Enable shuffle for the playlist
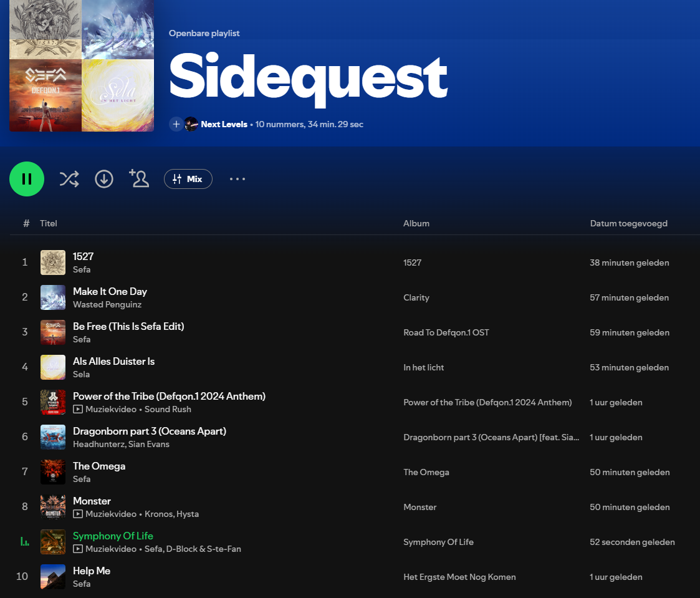Image resolution: width=700 pixels, height=598 pixels. (x=69, y=179)
